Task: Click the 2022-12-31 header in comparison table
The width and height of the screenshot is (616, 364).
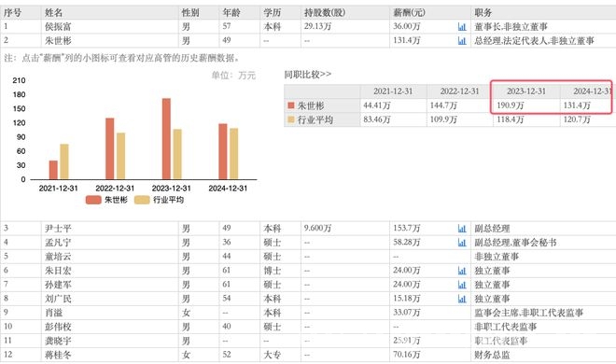Action: click(459, 91)
